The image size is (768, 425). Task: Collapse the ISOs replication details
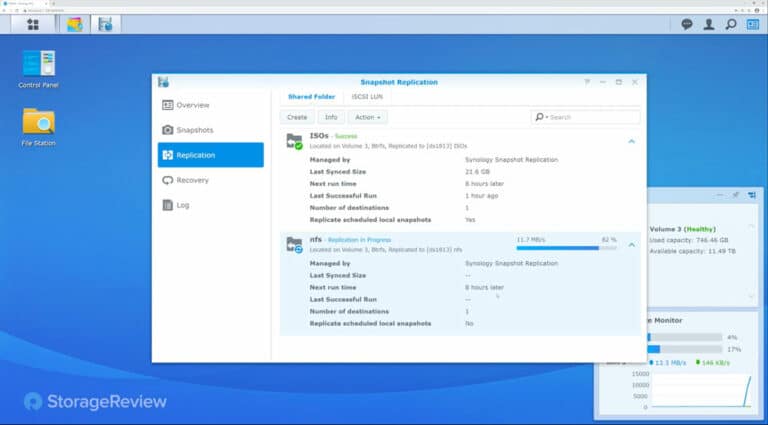pos(631,141)
